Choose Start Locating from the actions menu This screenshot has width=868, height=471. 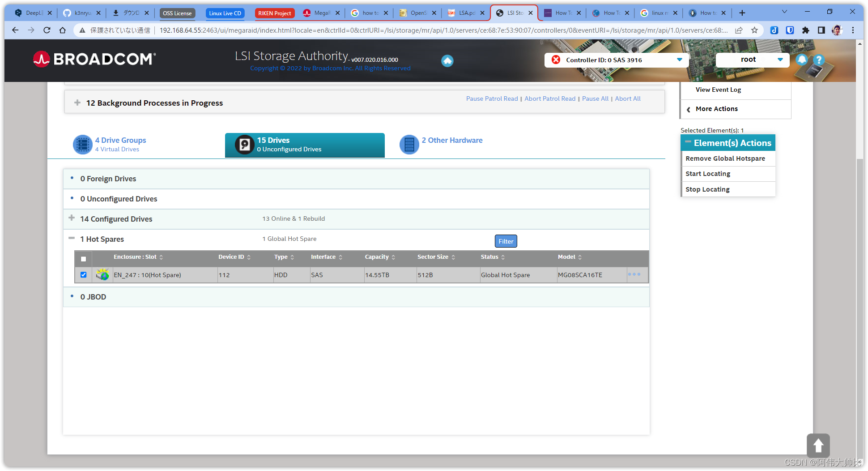point(708,174)
